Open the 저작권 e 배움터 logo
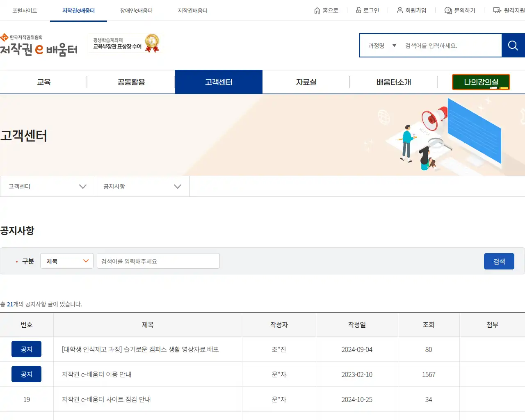 pos(39,45)
